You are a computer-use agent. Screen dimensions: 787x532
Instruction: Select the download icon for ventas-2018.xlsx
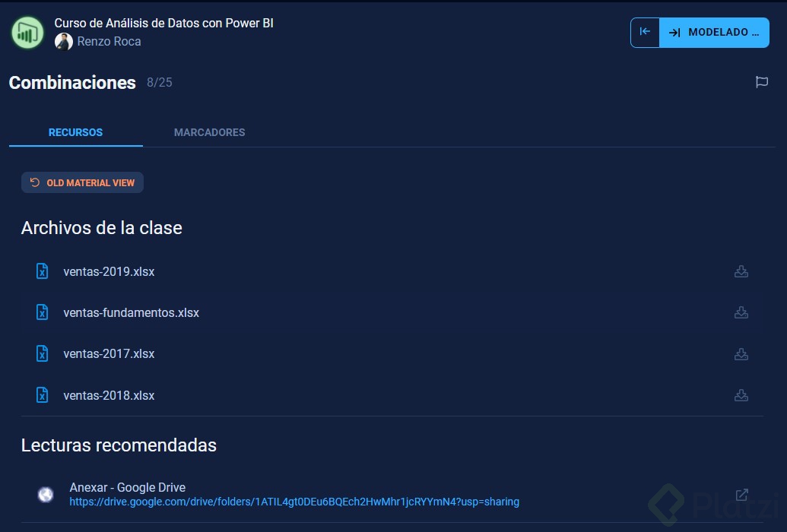(x=741, y=395)
